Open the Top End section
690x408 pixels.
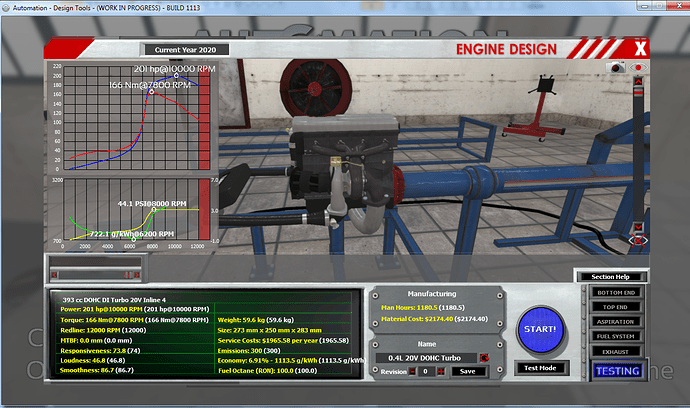point(616,307)
